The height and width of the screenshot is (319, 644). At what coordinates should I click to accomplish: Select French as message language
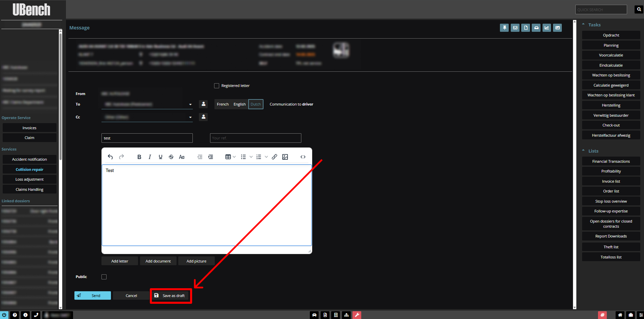[x=223, y=104]
